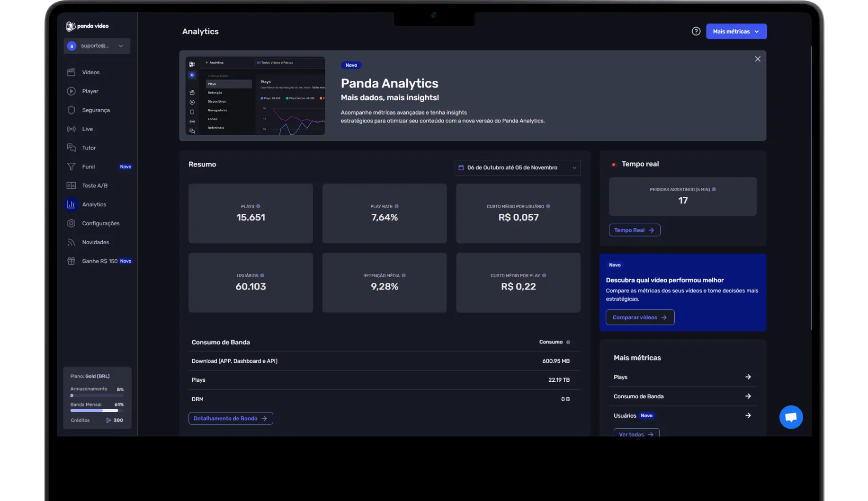868x501 pixels.
Task: Go to Player in sidebar
Action: [90, 91]
